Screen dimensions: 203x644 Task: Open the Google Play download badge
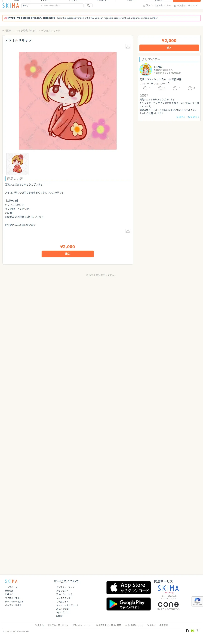(129, 604)
